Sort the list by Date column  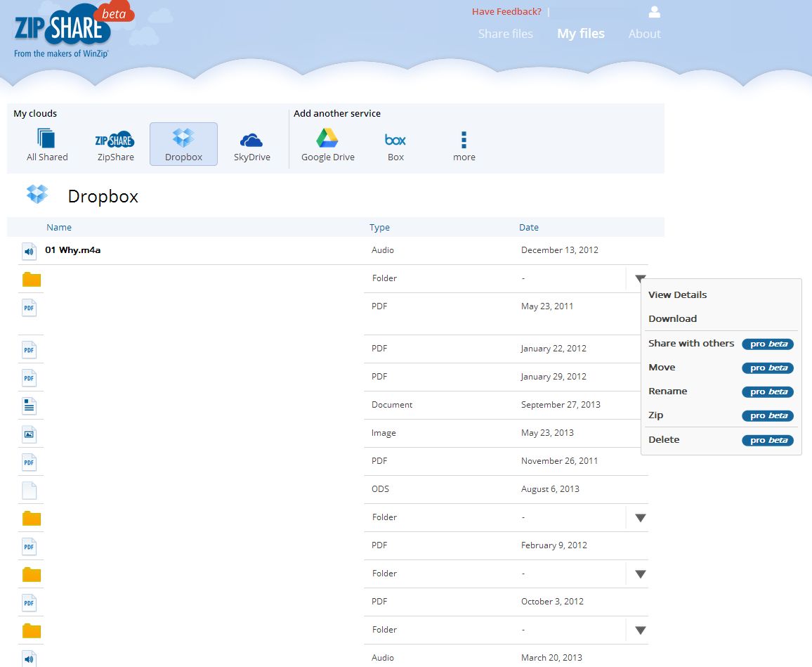point(529,227)
